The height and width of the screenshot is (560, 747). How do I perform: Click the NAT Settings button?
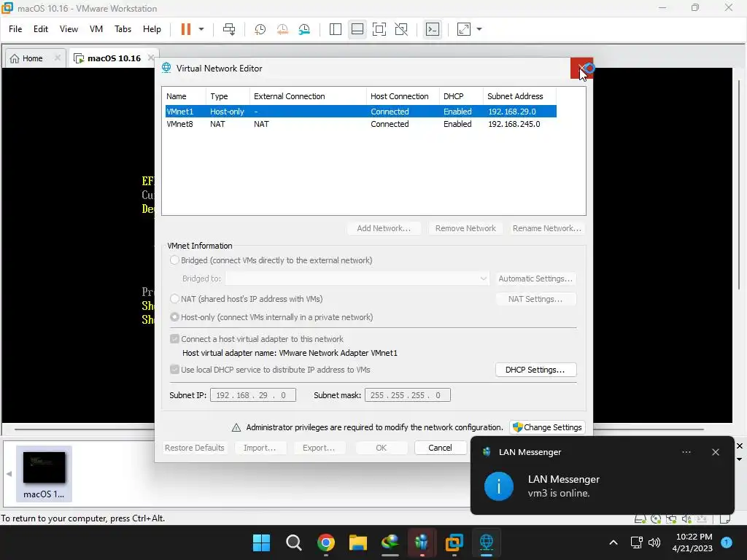click(x=535, y=299)
